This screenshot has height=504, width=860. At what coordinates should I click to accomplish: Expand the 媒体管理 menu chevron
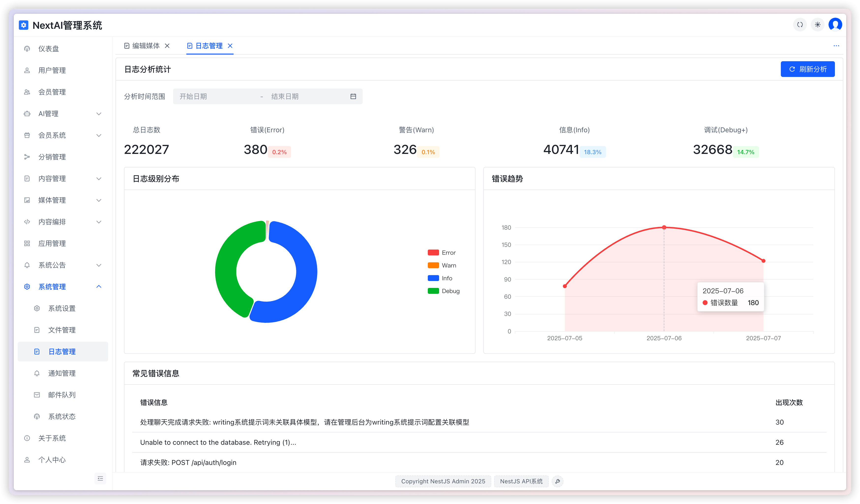pos(99,200)
